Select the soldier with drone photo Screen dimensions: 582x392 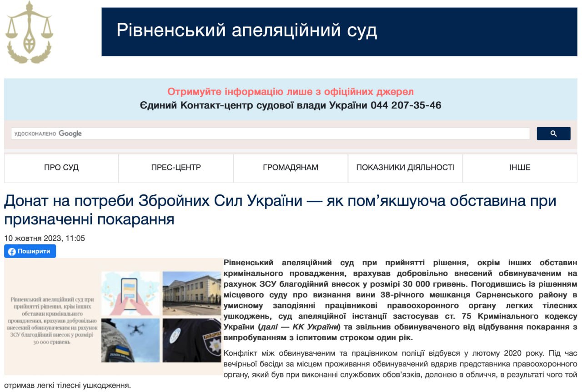point(131,340)
